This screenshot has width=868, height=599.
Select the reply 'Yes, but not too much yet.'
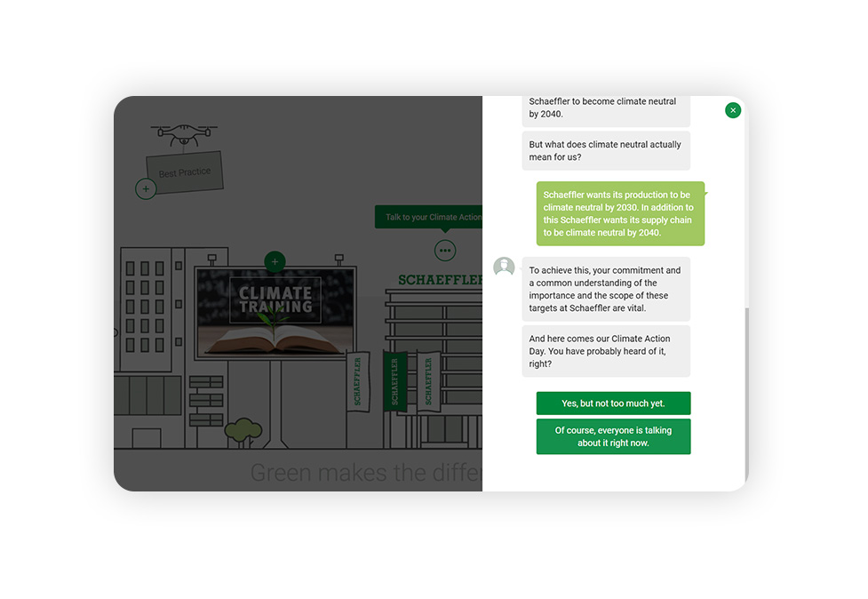(613, 403)
